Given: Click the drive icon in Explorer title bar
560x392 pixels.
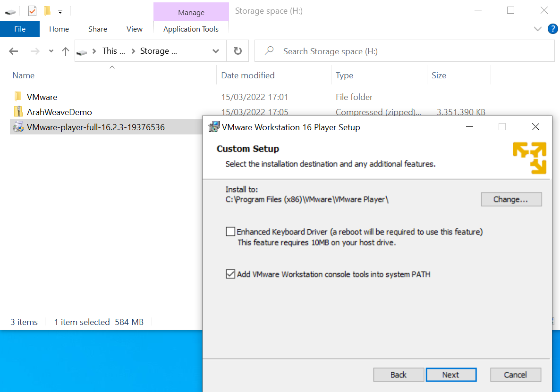Looking at the screenshot, I should coord(10,11).
